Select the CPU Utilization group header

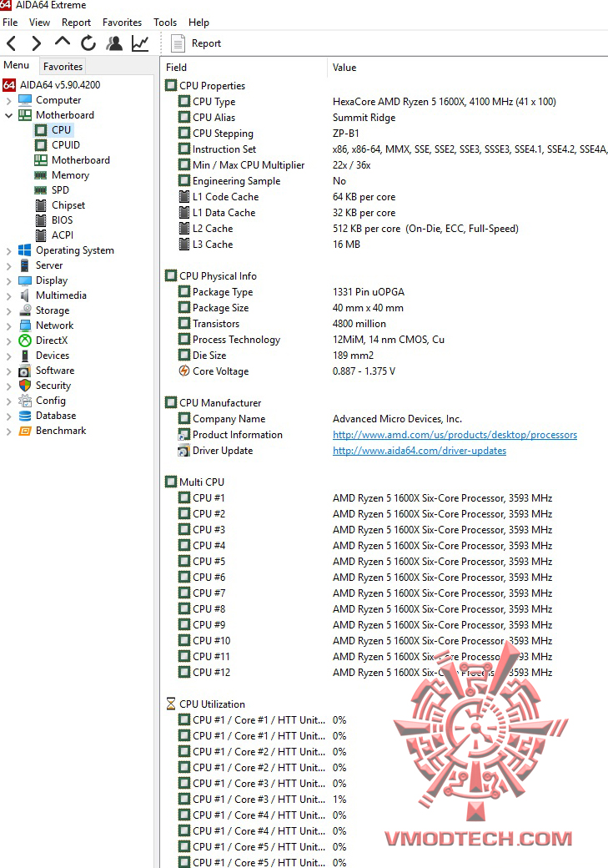pos(206,704)
